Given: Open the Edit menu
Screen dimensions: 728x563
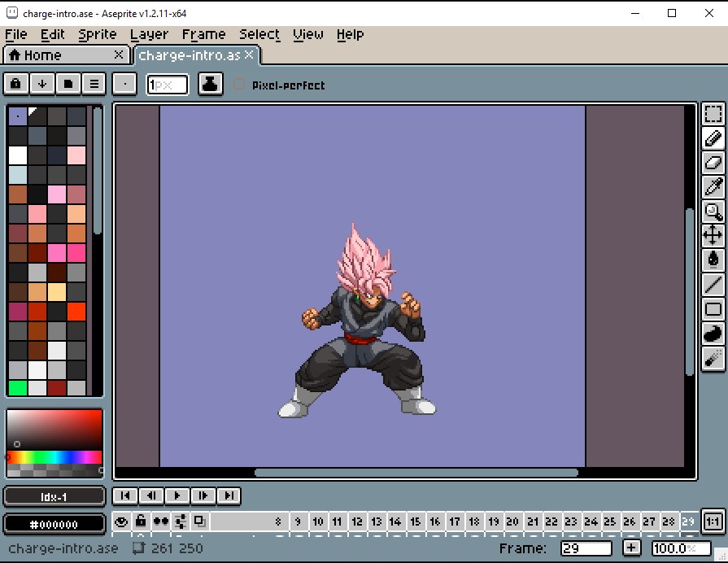Looking at the screenshot, I should tap(52, 34).
